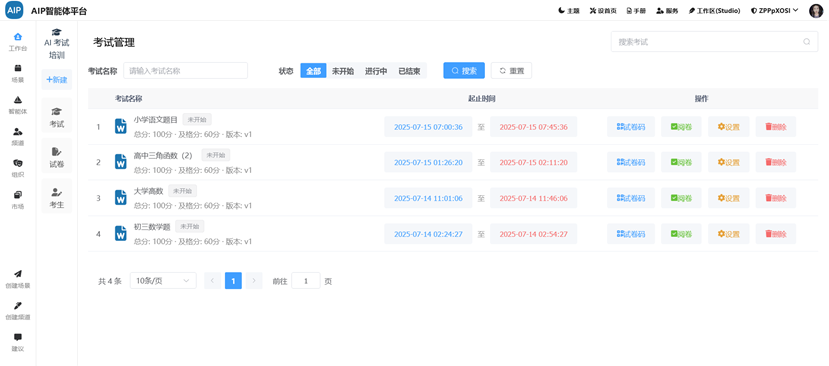Open 场景 in the left sidebar
Viewport: 829px width, 366px height.
tap(17, 74)
